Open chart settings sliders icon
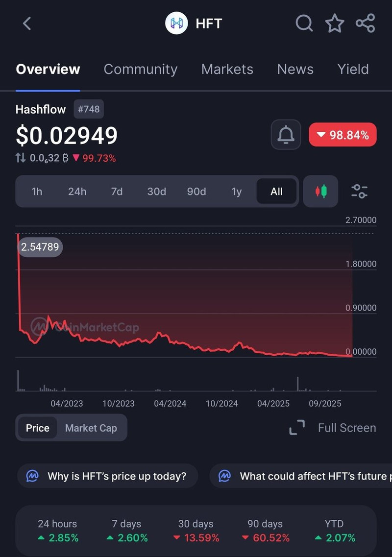392x557 pixels. pyautogui.click(x=360, y=191)
